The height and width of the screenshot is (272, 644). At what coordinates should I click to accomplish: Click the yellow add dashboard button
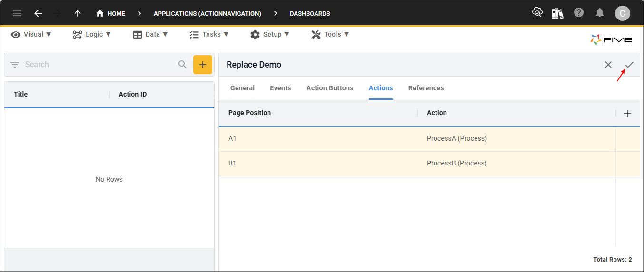pyautogui.click(x=202, y=65)
